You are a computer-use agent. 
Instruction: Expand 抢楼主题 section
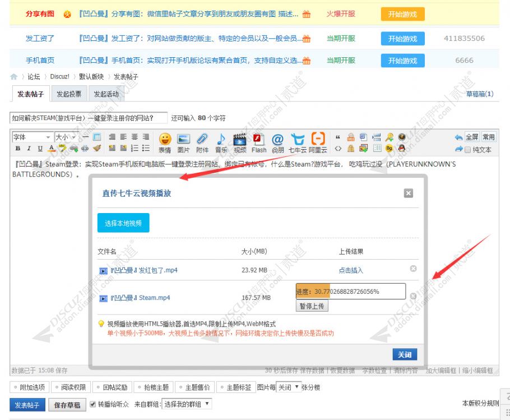point(154,387)
